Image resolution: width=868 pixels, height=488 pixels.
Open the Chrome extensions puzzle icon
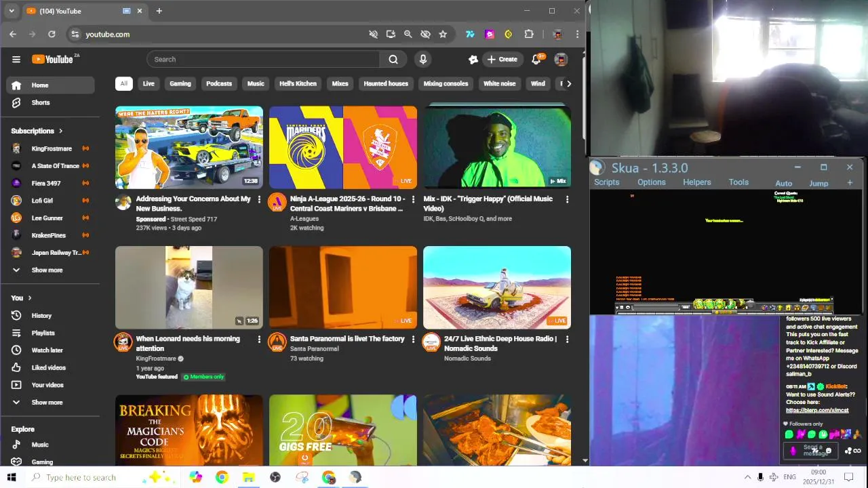coord(529,34)
